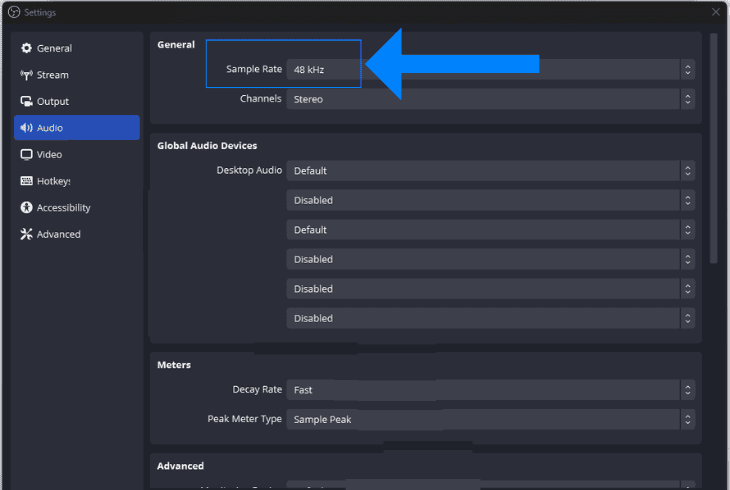Open the Hotkeys keyboard icon entry
The image size is (730, 490).
pyautogui.click(x=77, y=181)
